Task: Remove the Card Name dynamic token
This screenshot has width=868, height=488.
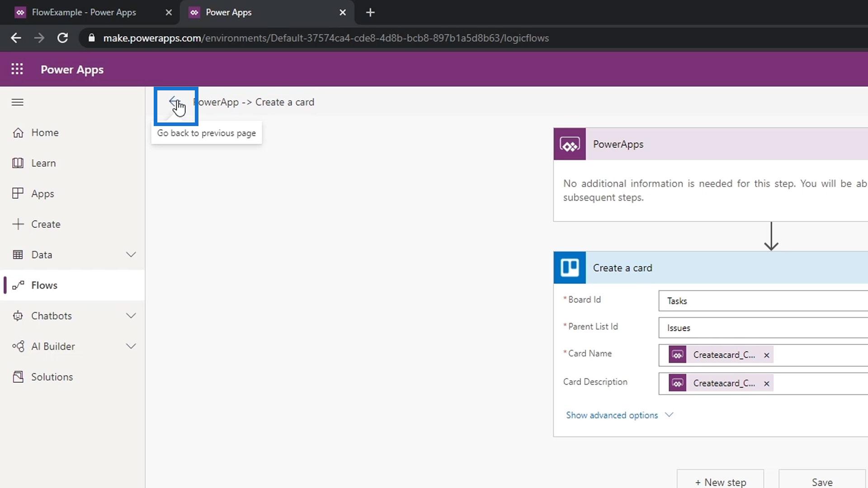Action: pos(766,356)
